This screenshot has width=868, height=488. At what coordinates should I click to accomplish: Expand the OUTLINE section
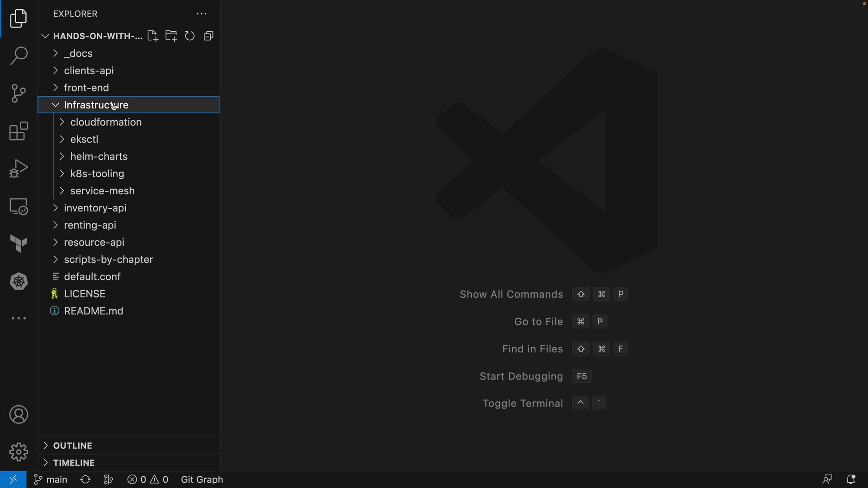[72, 446]
